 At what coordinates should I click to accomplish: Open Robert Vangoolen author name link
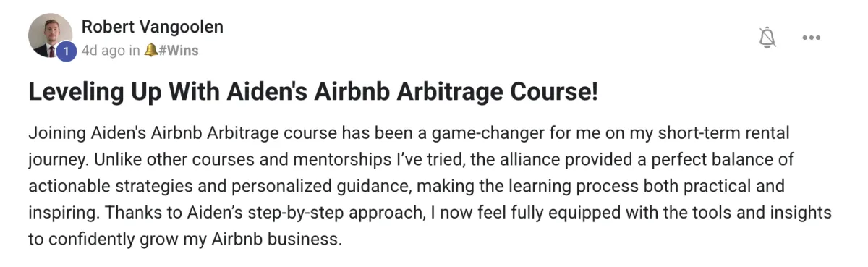click(152, 27)
